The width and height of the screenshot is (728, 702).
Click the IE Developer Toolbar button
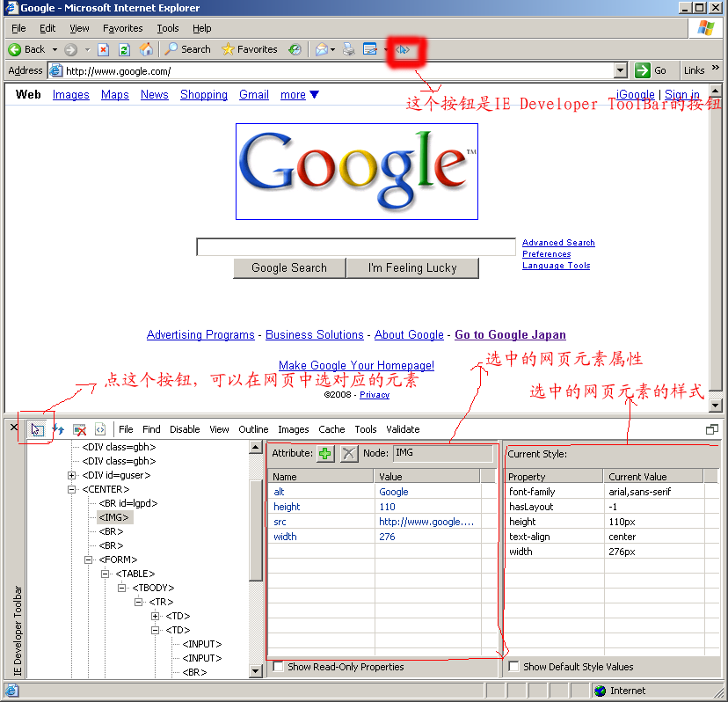(x=403, y=50)
